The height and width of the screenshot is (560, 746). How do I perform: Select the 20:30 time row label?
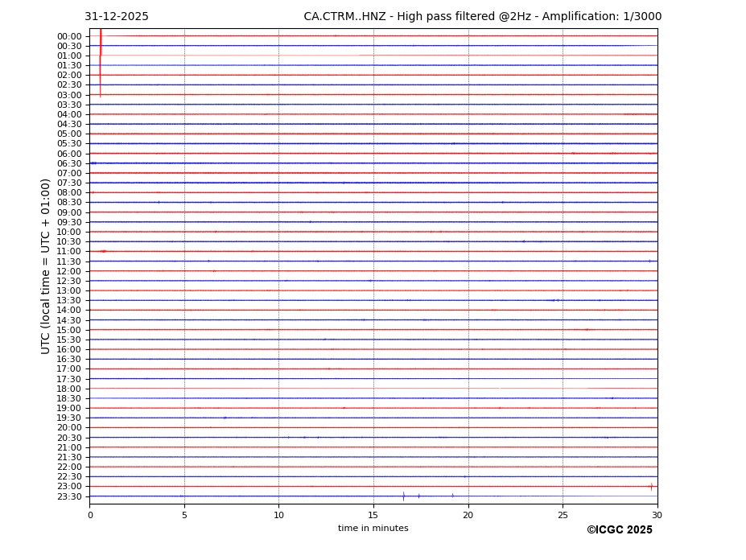[x=69, y=438]
